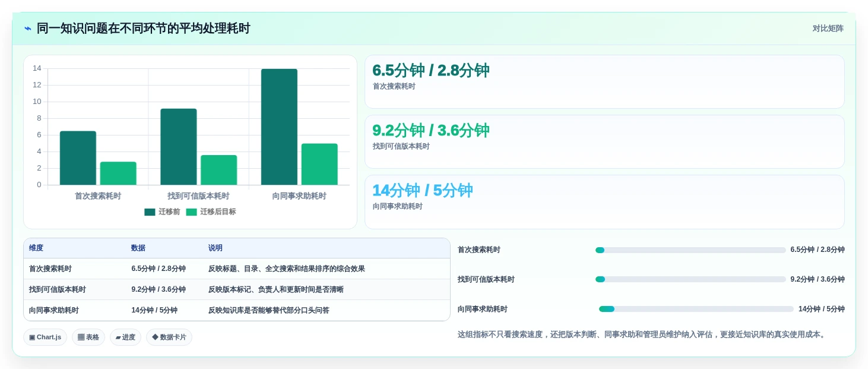
Task: Click progress value 6.5分钟 / 2.8分钟
Action: tap(818, 250)
